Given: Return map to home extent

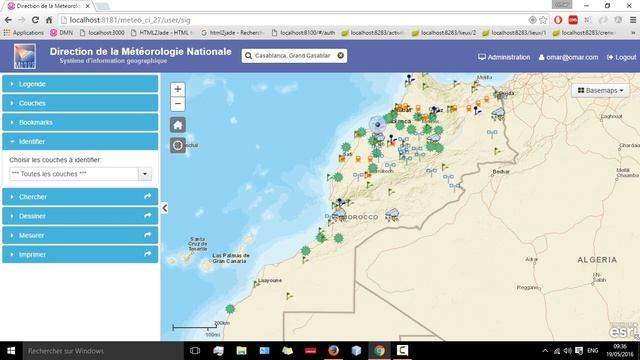Looking at the screenshot, I should click(x=178, y=125).
